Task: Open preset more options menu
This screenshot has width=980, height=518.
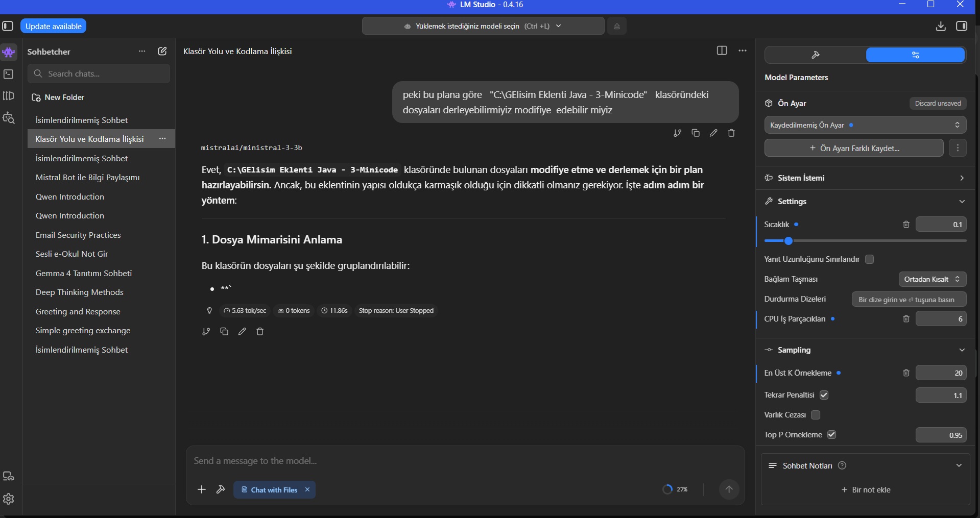Action: pos(958,148)
